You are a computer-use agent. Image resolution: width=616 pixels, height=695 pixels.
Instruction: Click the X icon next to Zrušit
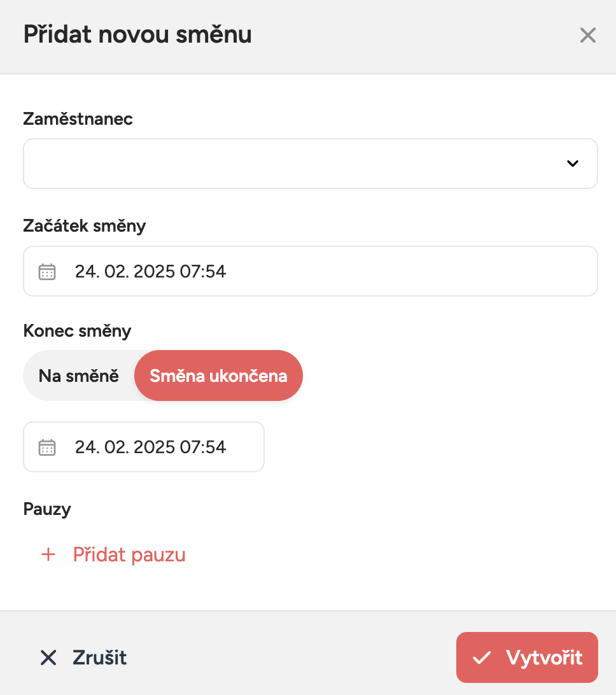48,658
